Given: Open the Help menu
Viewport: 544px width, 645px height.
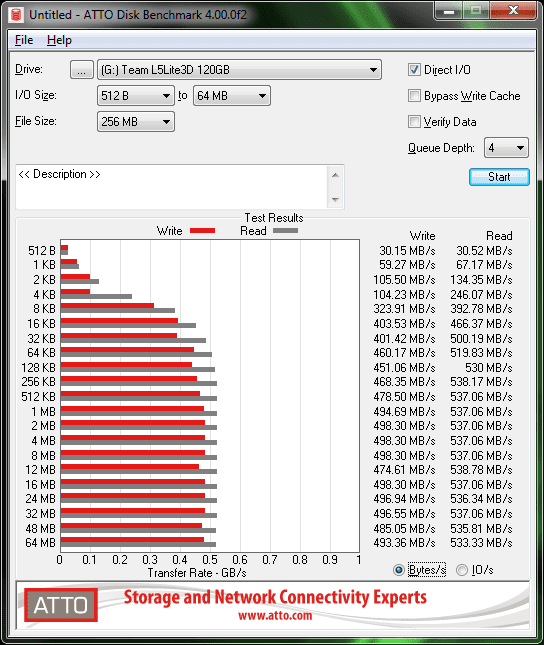Looking at the screenshot, I should pos(59,40).
